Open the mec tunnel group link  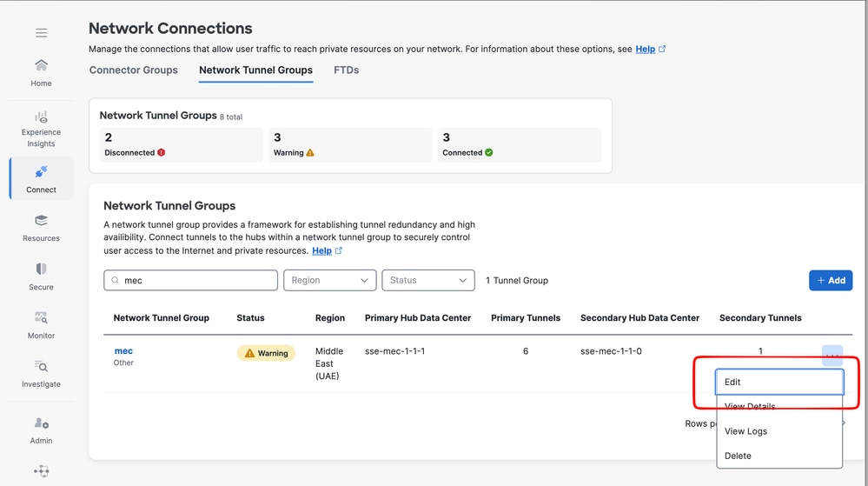[123, 351]
